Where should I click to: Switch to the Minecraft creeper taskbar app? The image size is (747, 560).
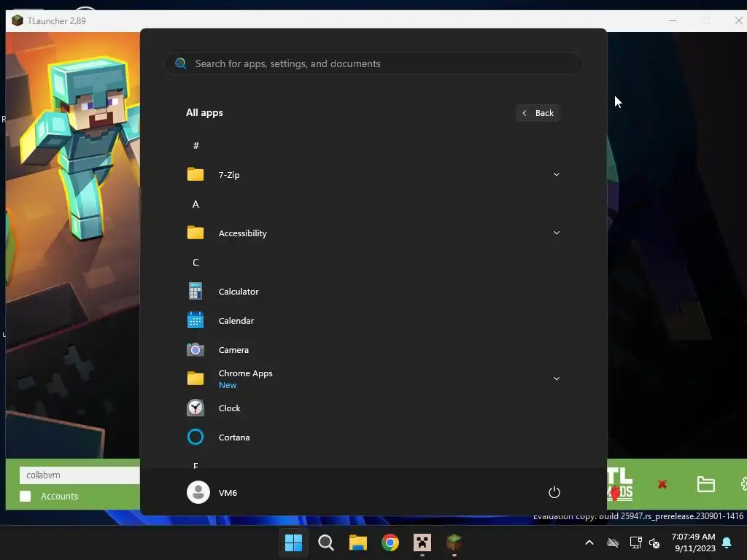coord(422,542)
